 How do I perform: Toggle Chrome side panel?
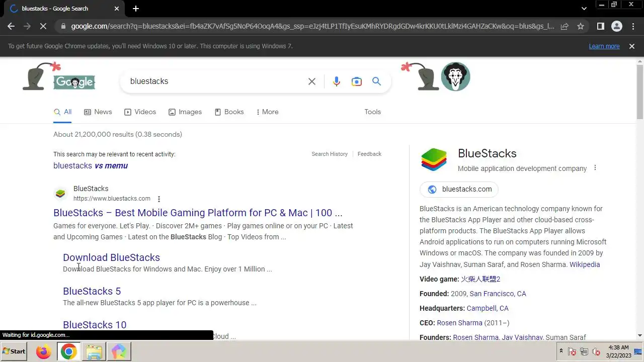click(x=600, y=26)
